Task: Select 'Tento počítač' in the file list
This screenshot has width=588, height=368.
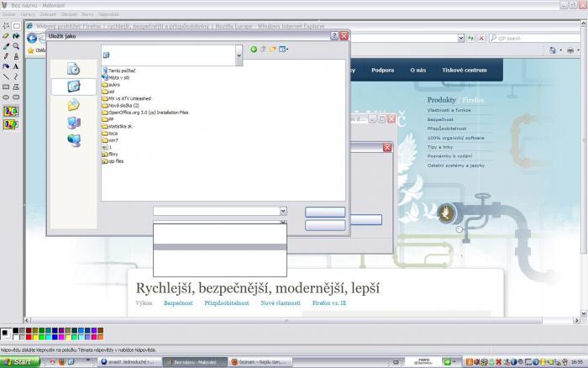Action: [x=119, y=71]
